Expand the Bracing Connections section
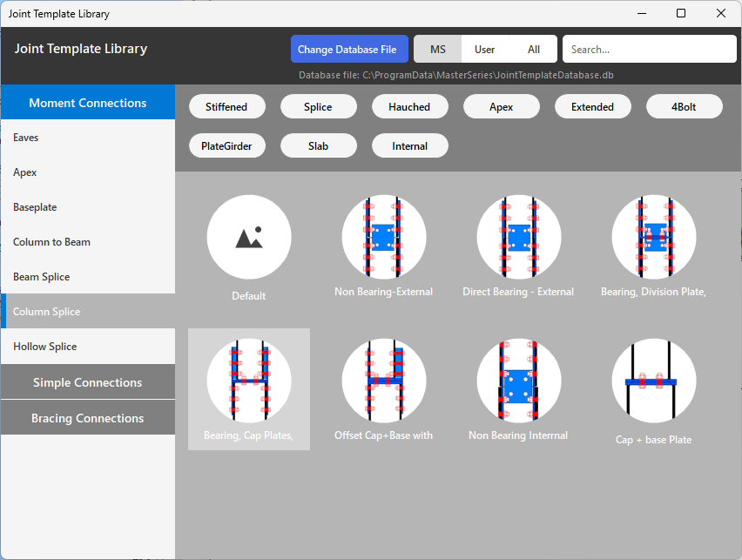Image resolution: width=742 pixels, height=560 pixels. 87,418
